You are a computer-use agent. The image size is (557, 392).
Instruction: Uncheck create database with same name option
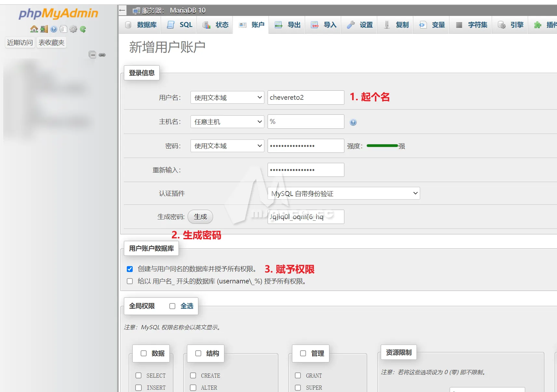[130, 269]
